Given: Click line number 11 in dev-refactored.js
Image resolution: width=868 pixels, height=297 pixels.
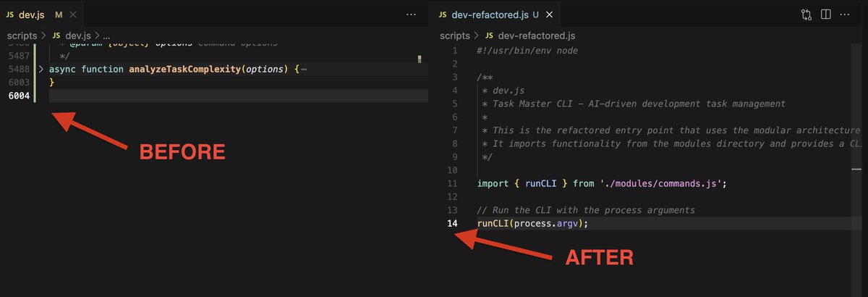Looking at the screenshot, I should pos(453,184).
